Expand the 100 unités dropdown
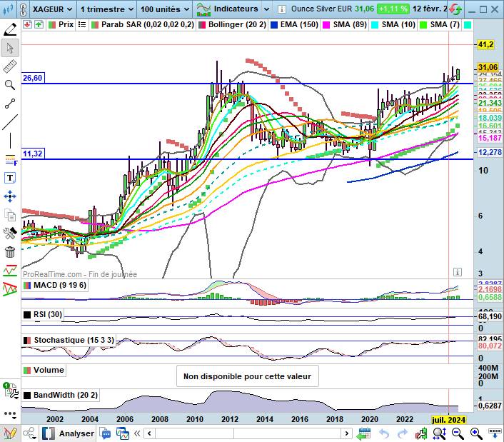The height and width of the screenshot is (442, 504). [x=165, y=9]
